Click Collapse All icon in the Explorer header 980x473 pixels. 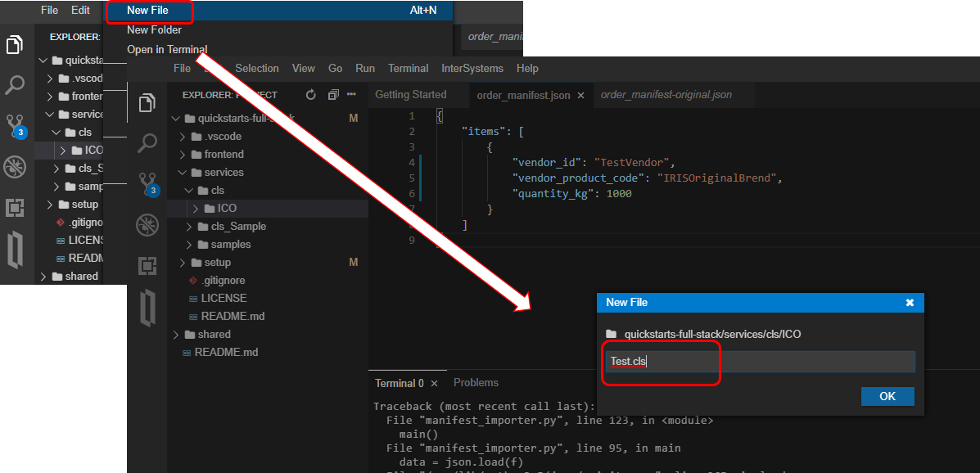pos(333,95)
